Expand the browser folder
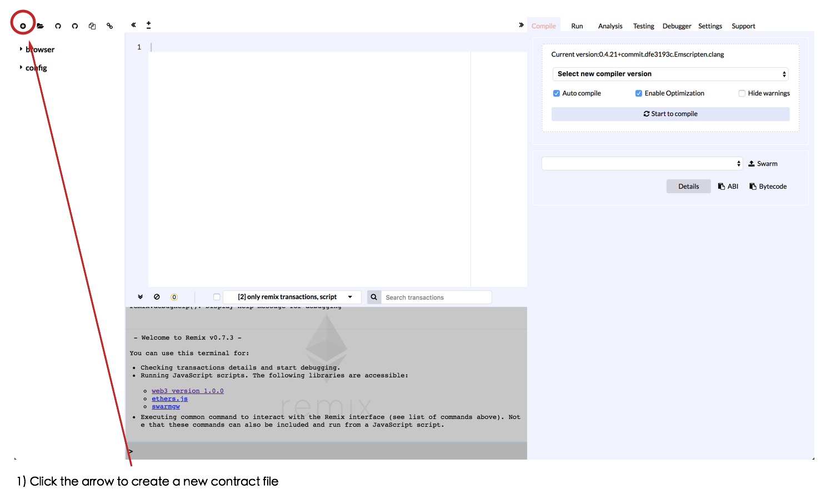Screen dimensions: 831x504 click(x=37, y=49)
